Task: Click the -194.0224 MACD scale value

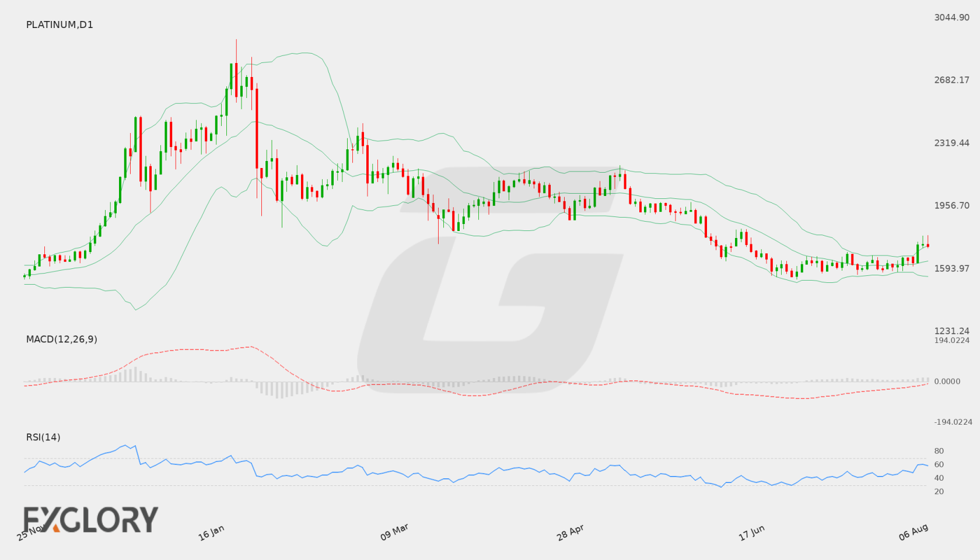Action: tap(953, 422)
